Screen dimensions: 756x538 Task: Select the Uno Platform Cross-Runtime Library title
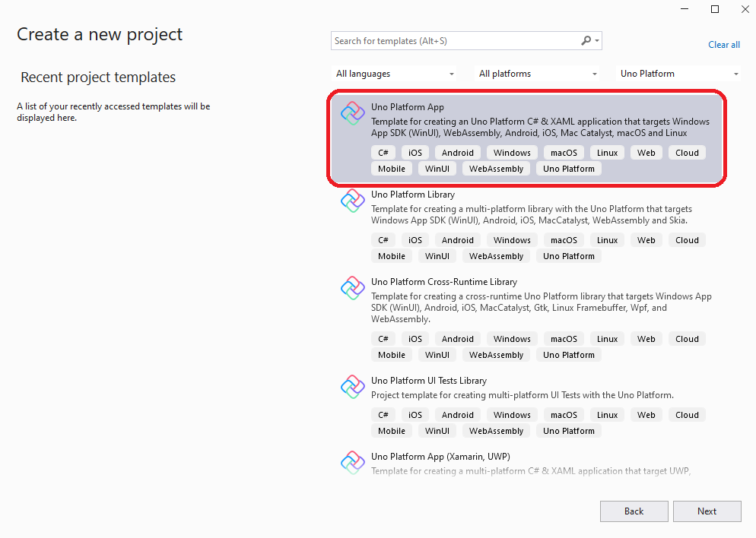pos(443,281)
